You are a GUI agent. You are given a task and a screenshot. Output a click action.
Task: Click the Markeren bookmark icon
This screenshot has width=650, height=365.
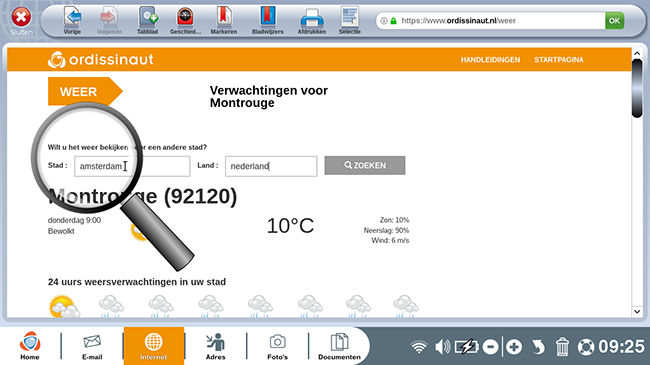click(223, 20)
